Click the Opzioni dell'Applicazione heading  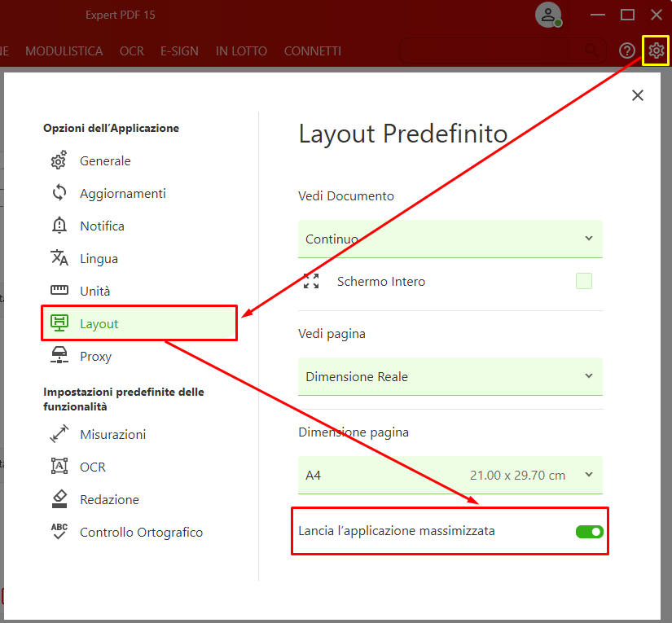coord(111,128)
